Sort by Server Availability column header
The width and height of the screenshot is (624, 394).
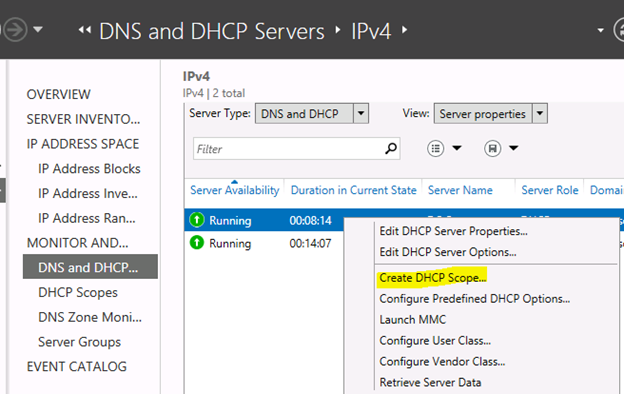234,190
